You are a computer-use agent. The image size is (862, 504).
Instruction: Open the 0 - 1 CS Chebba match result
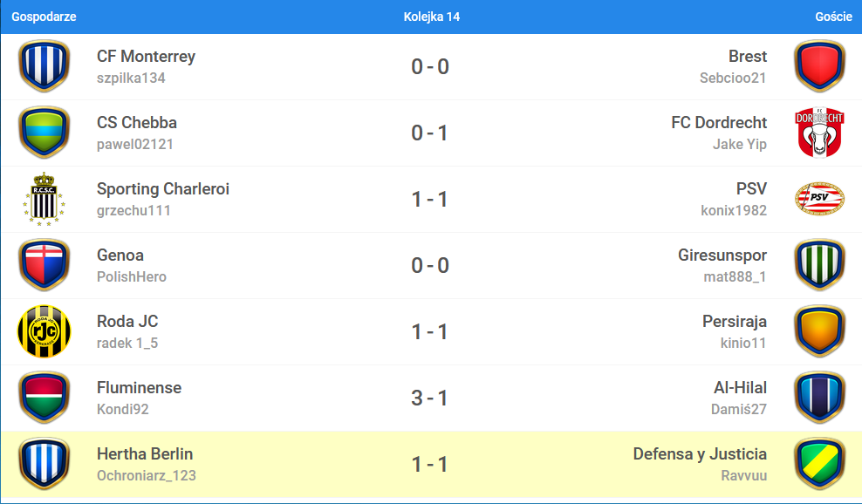[430, 133]
